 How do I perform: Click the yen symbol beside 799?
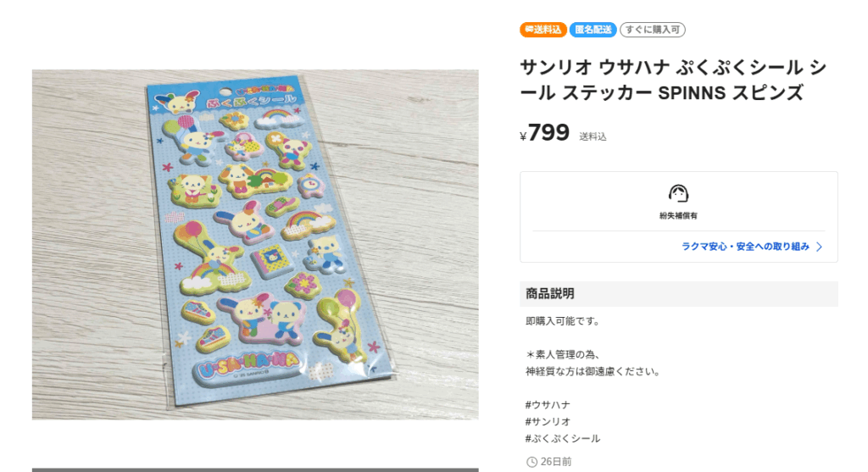(523, 136)
